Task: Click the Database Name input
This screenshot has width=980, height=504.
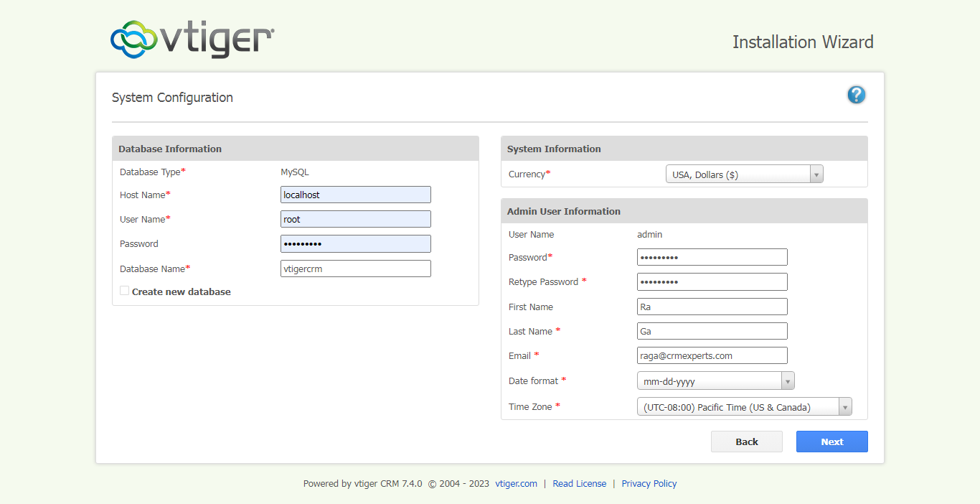Action: (x=355, y=269)
